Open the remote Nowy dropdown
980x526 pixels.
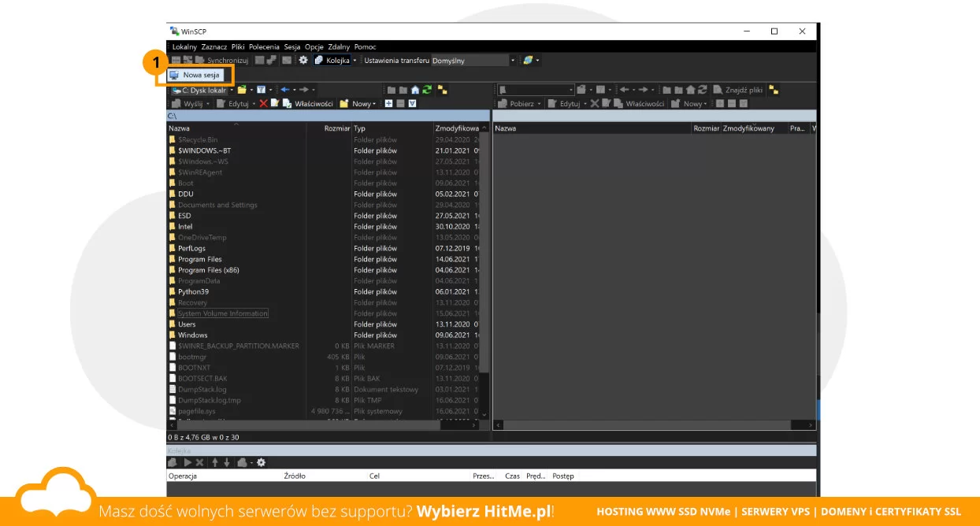pyautogui.click(x=689, y=103)
